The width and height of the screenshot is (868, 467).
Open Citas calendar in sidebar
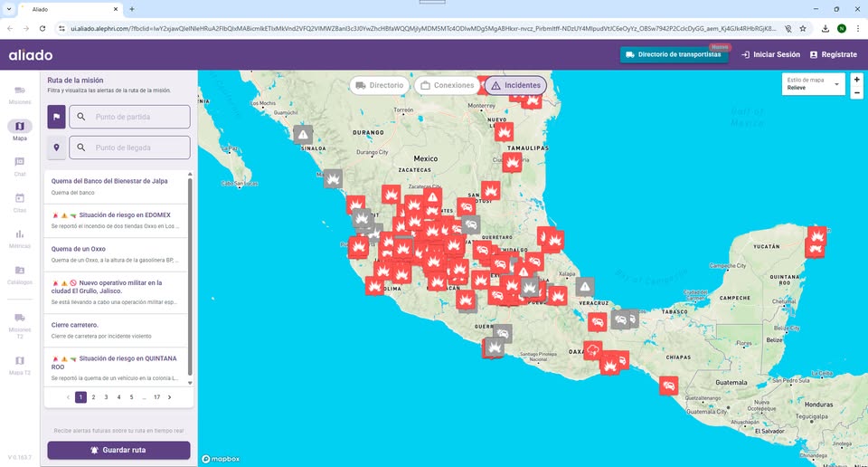click(x=20, y=202)
